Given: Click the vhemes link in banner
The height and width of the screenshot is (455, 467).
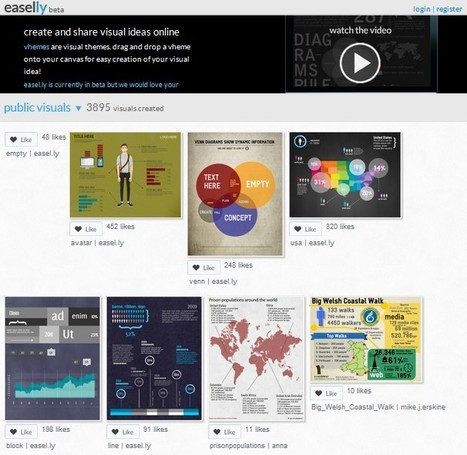Looking at the screenshot, I should [x=36, y=47].
